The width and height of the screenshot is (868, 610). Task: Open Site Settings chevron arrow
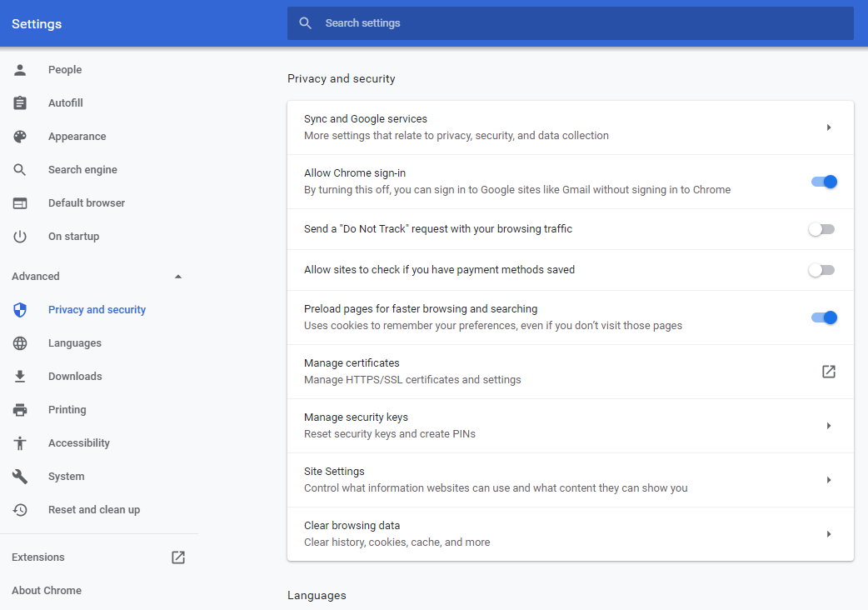coord(829,480)
